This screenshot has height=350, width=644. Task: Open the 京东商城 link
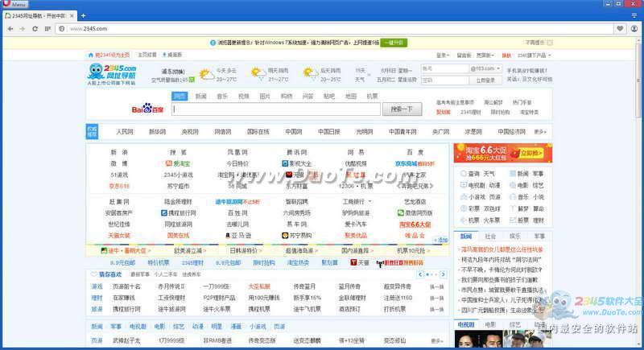[406, 163]
